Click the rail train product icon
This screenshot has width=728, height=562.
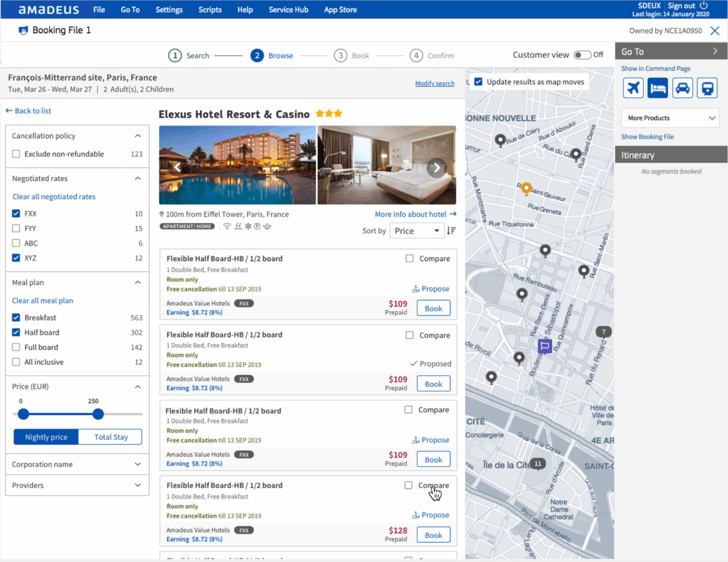click(x=707, y=88)
